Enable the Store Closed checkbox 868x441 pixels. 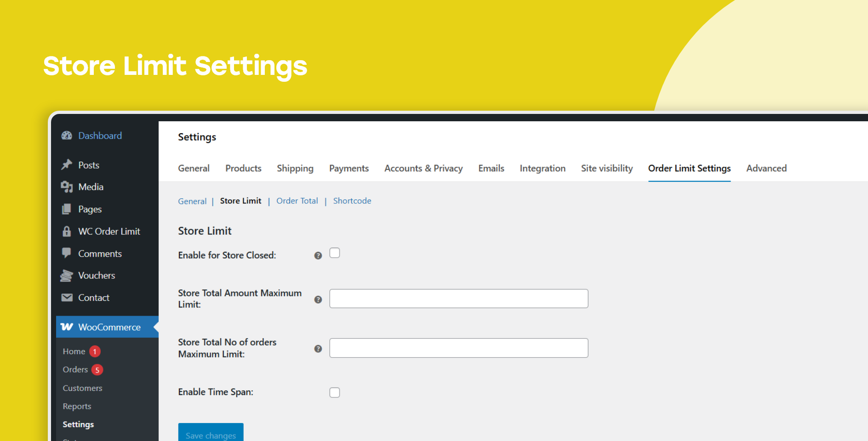tap(335, 253)
